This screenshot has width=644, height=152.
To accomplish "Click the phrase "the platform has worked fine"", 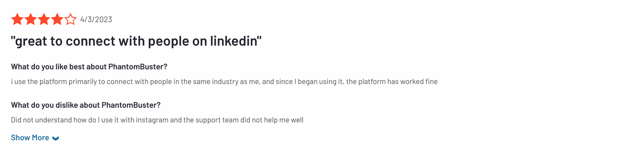I will pyautogui.click(x=392, y=81).
